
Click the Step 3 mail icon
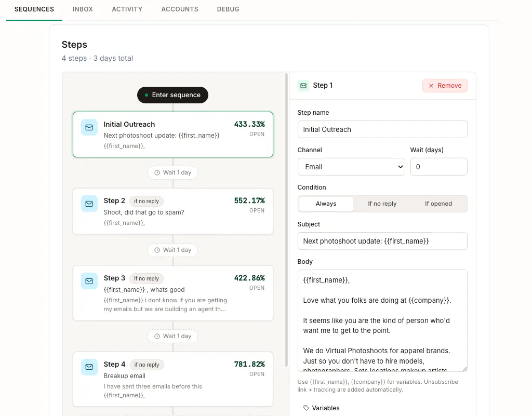coord(89,281)
